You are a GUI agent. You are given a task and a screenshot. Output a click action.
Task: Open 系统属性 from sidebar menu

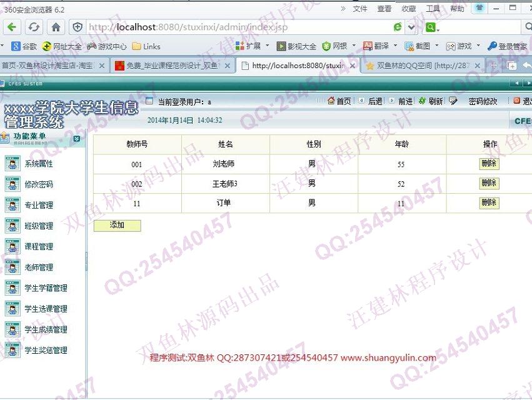pyautogui.click(x=38, y=164)
